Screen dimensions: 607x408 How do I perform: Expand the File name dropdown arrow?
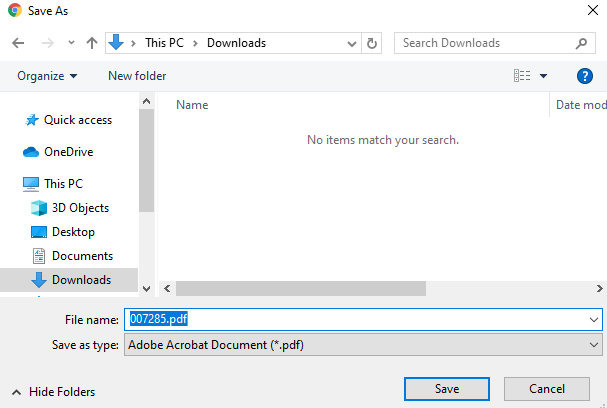[594, 320]
